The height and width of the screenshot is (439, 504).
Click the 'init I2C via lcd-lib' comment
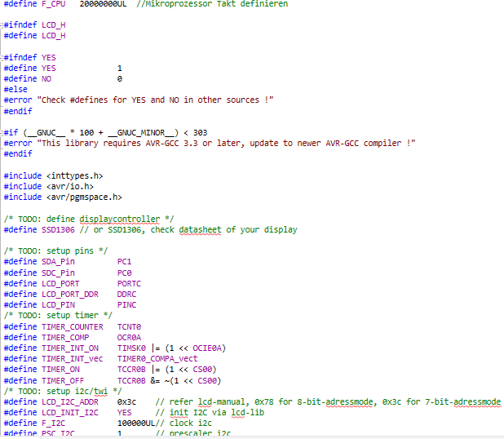210,413
